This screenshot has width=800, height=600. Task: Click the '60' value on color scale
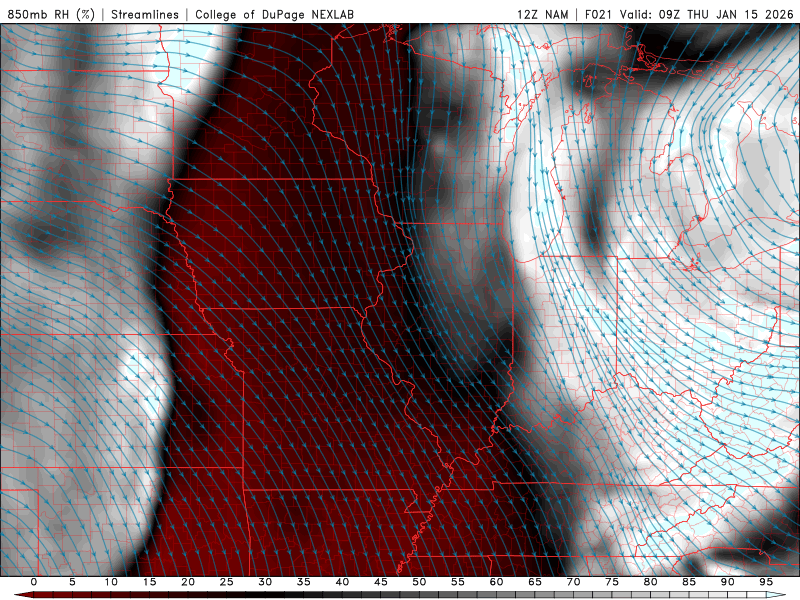pos(496,582)
